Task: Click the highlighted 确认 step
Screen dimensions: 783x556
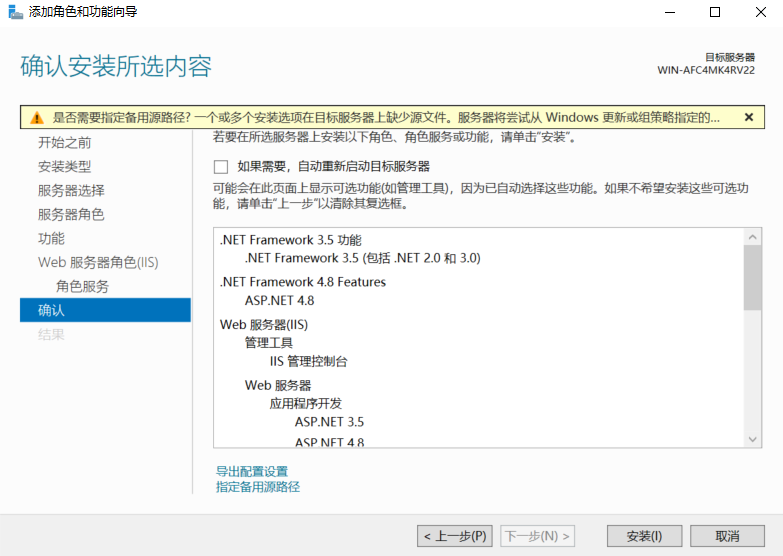Action: point(51,310)
